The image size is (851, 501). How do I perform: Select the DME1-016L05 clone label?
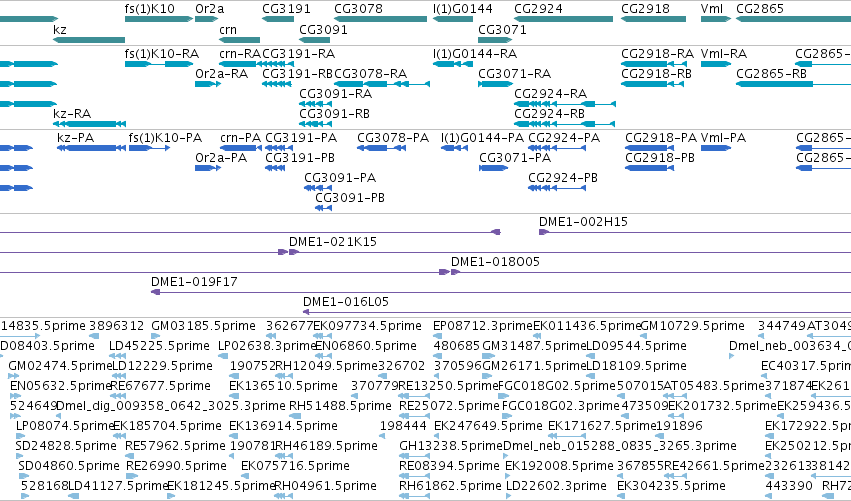[x=345, y=302]
